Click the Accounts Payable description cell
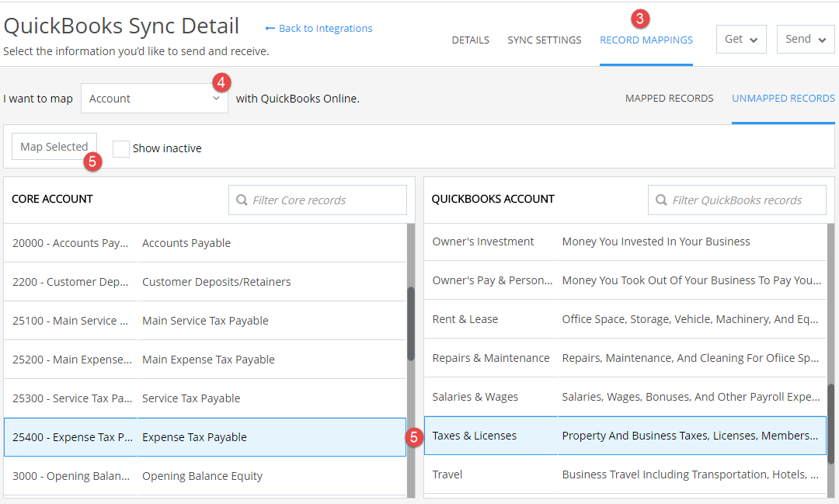Screen dimensions: 839x504 point(186,243)
